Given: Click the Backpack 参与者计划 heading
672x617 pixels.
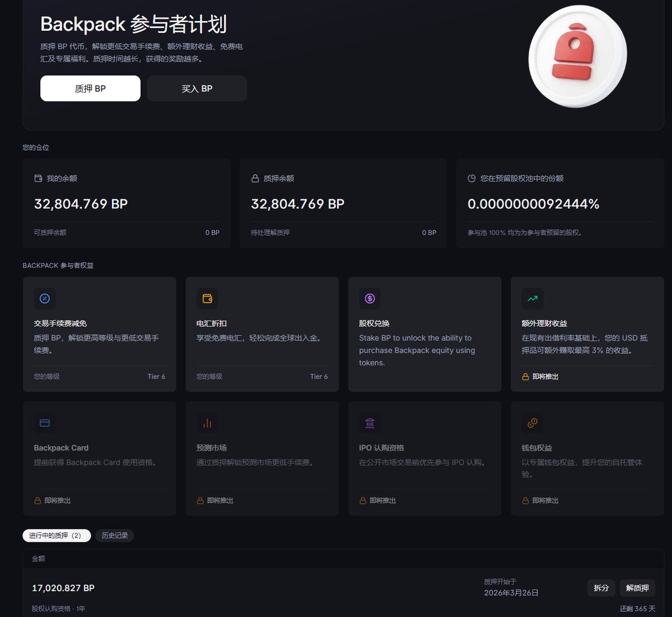Looking at the screenshot, I should [x=134, y=24].
